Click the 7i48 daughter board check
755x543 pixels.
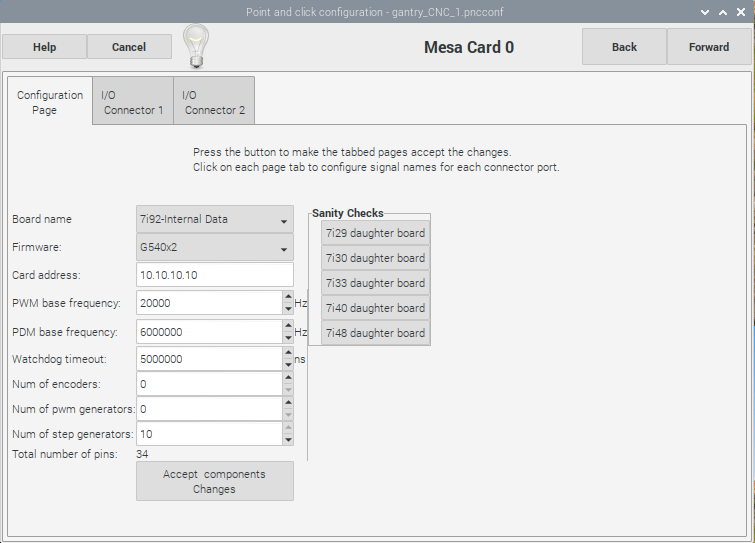[x=376, y=333]
